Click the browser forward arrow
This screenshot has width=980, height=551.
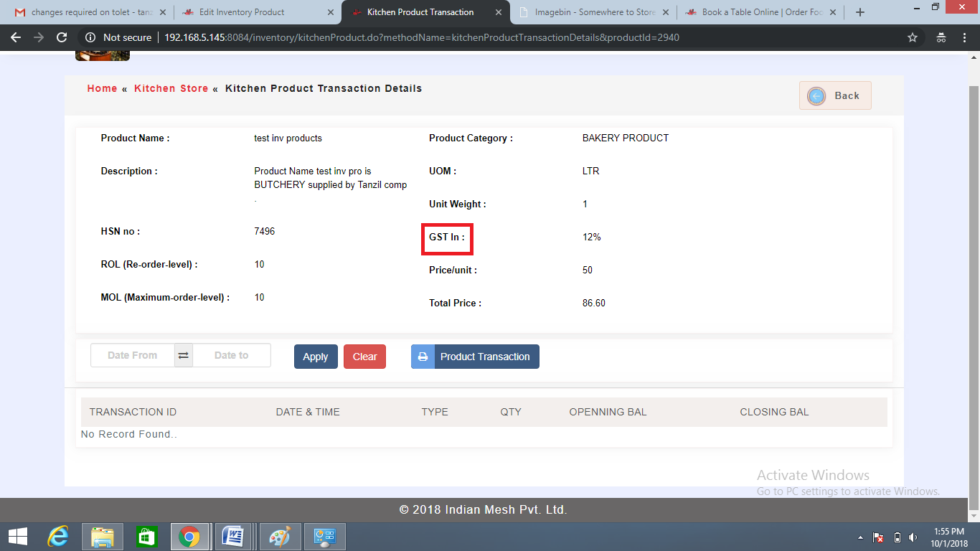(x=39, y=37)
